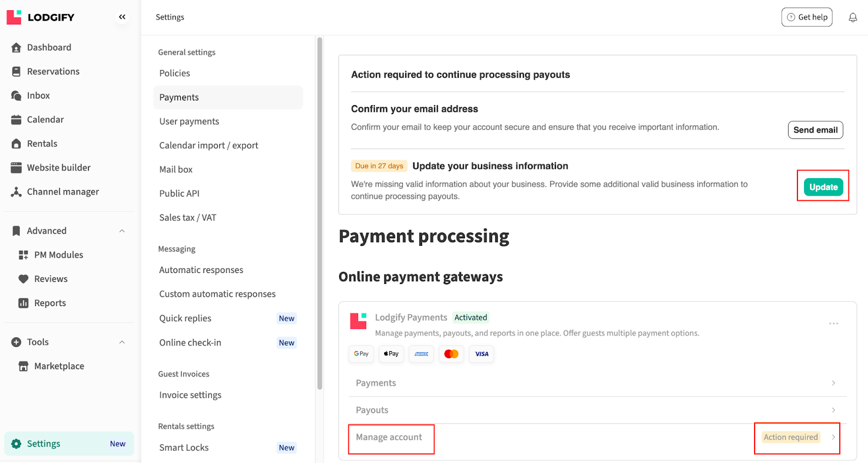Open the Inbox chat icon

[16, 96]
